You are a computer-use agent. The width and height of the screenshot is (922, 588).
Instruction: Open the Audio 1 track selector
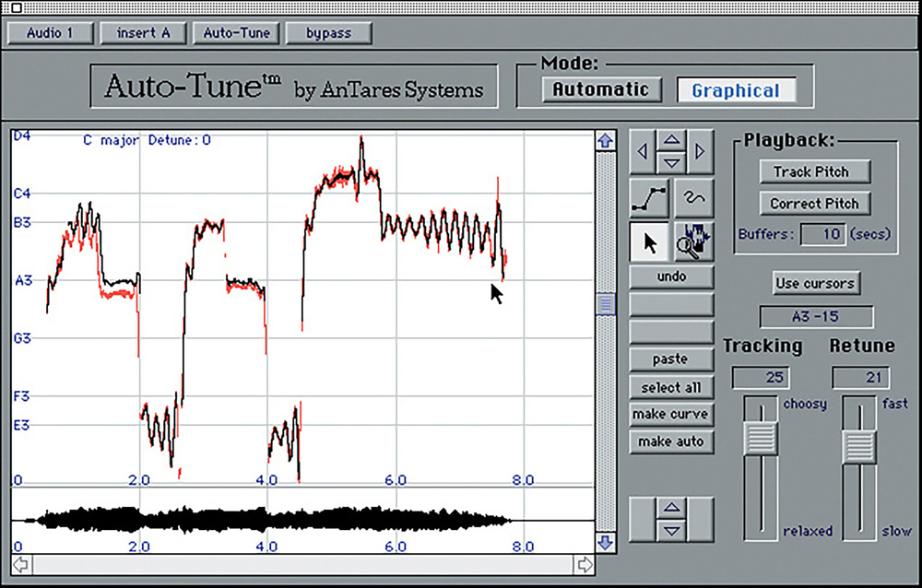(x=50, y=33)
